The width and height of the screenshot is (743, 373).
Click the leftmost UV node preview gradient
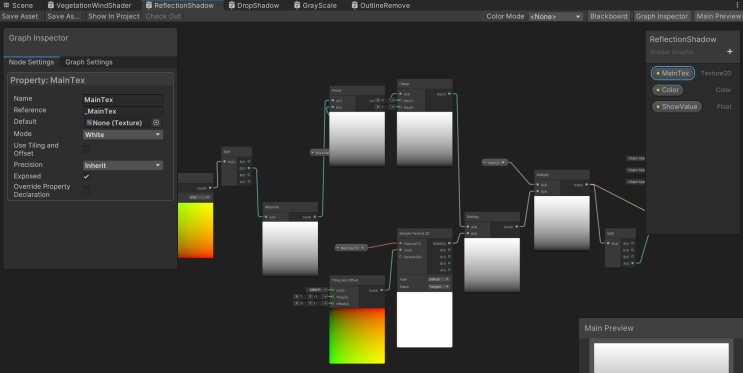pyautogui.click(x=196, y=230)
